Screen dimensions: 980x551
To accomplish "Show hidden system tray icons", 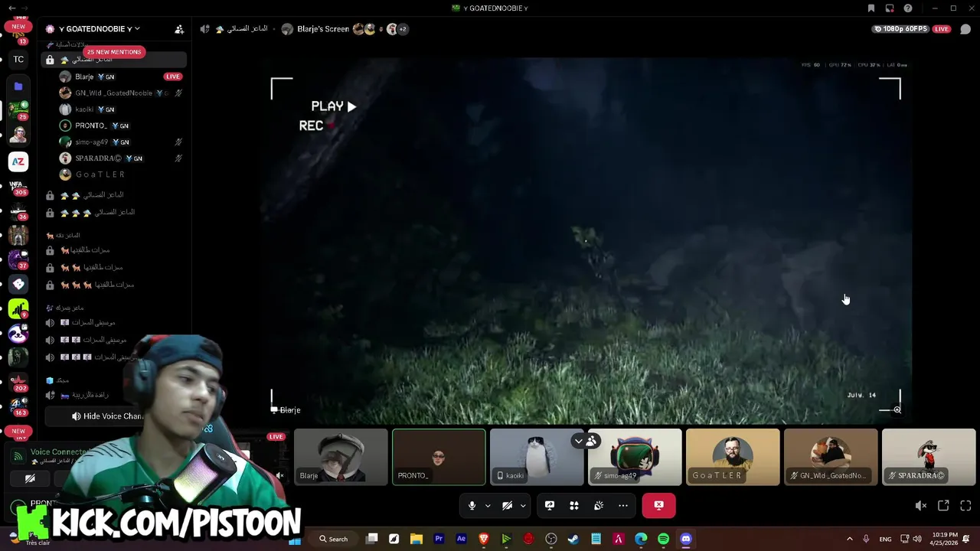I will [x=849, y=539].
